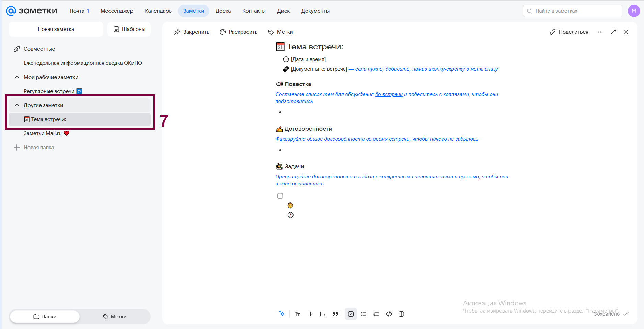Insert a code block
This screenshot has height=329, width=644.
coord(389,314)
